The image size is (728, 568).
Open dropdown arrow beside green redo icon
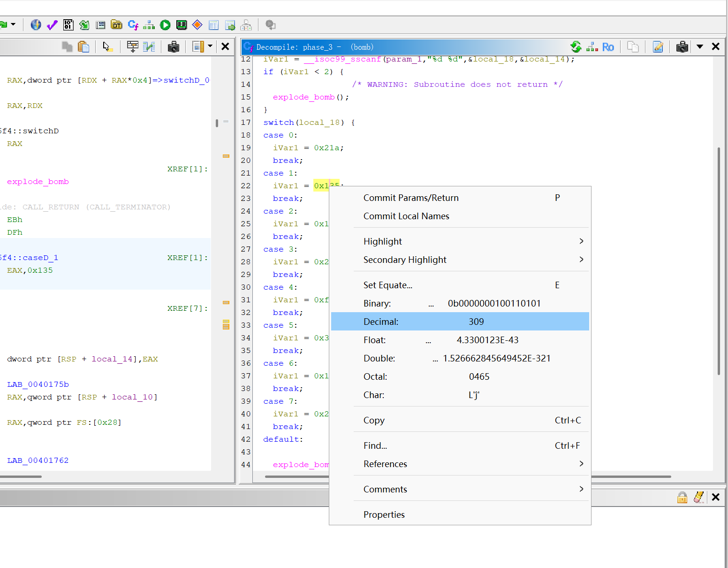(13, 24)
